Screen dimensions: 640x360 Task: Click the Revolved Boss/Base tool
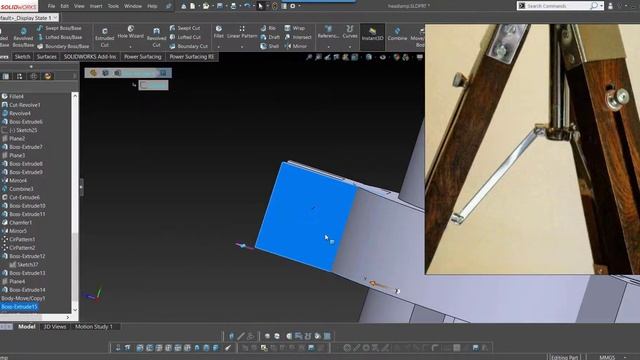23,38
